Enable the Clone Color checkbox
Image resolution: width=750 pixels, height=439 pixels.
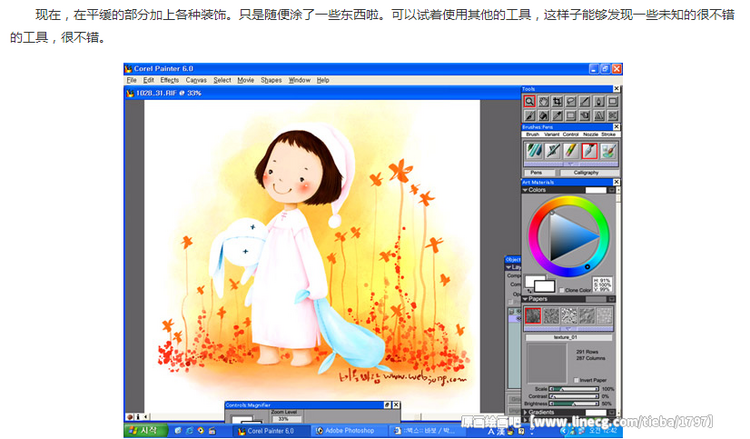[562, 290]
